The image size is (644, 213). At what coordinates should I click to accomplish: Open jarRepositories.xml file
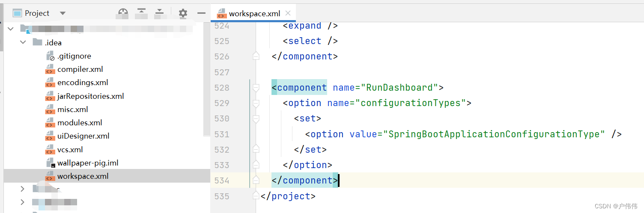[x=91, y=96]
